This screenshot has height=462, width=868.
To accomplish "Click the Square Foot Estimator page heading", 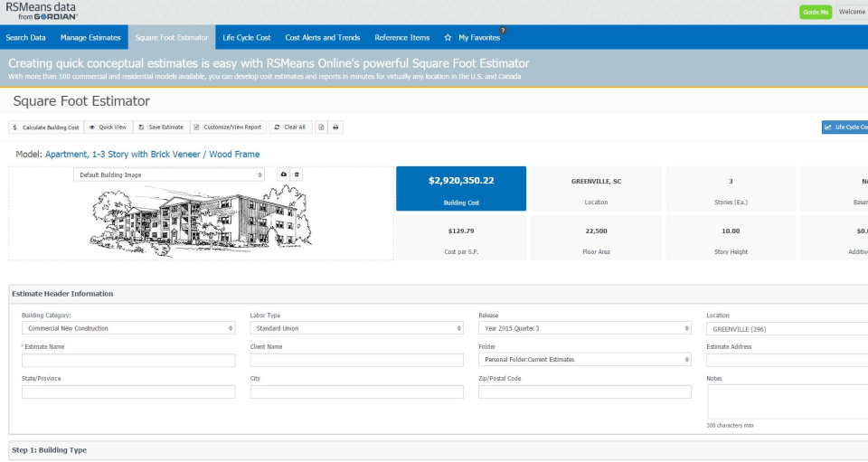I will point(81,101).
